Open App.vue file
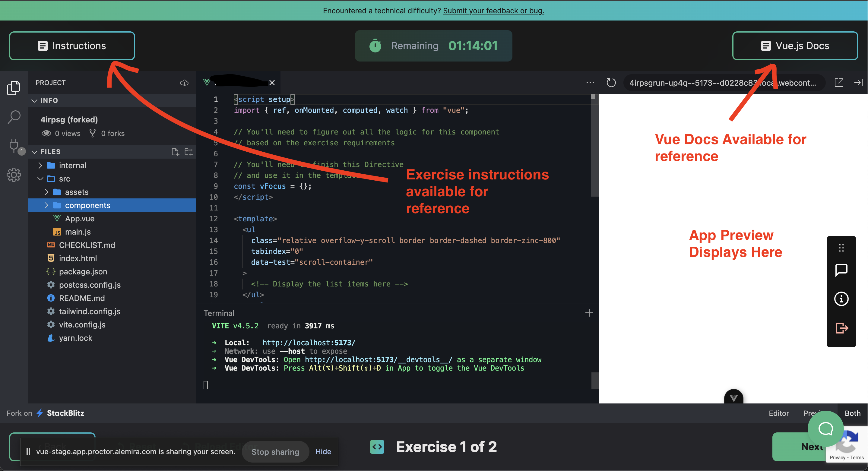 coord(80,219)
